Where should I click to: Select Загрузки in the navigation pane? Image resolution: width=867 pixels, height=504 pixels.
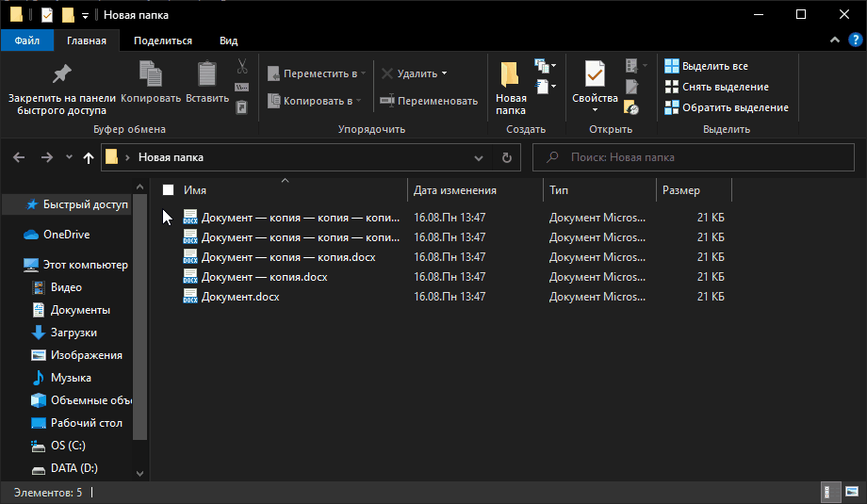[74, 333]
